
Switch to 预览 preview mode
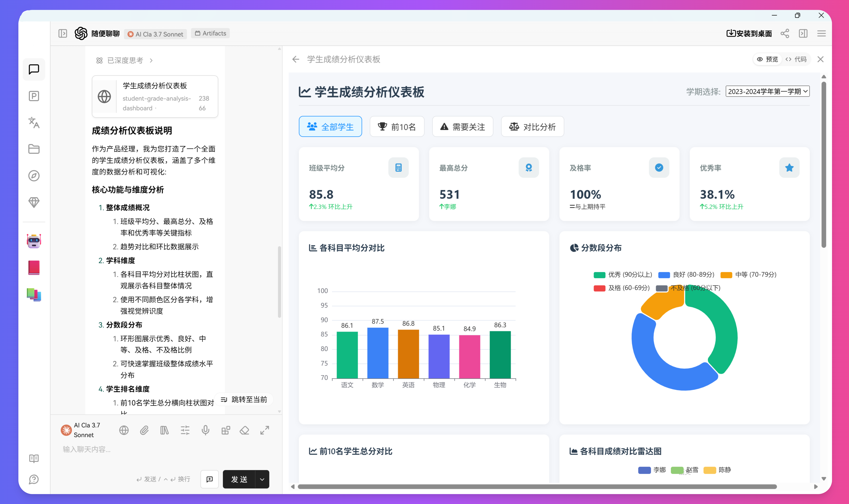[767, 59]
